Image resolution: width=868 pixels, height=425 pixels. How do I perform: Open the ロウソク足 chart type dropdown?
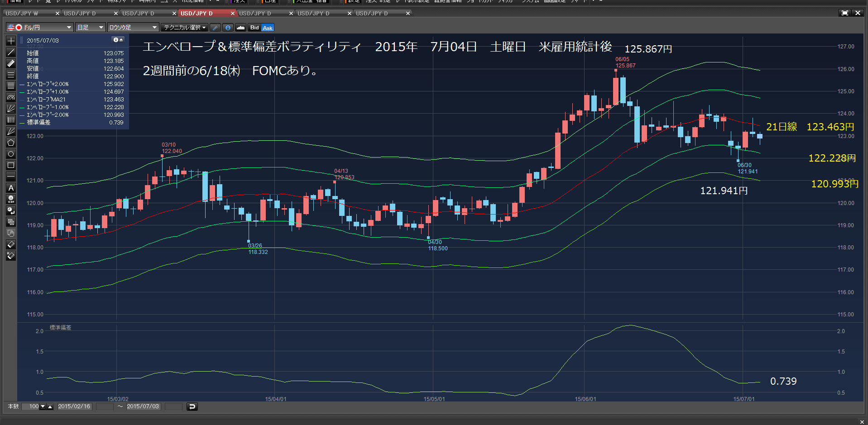[x=133, y=28]
